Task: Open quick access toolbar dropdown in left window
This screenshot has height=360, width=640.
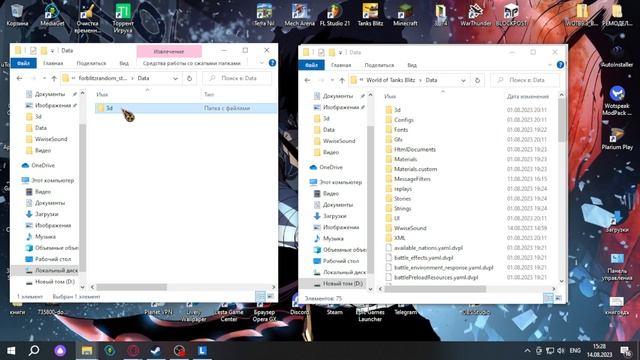Action: point(52,51)
